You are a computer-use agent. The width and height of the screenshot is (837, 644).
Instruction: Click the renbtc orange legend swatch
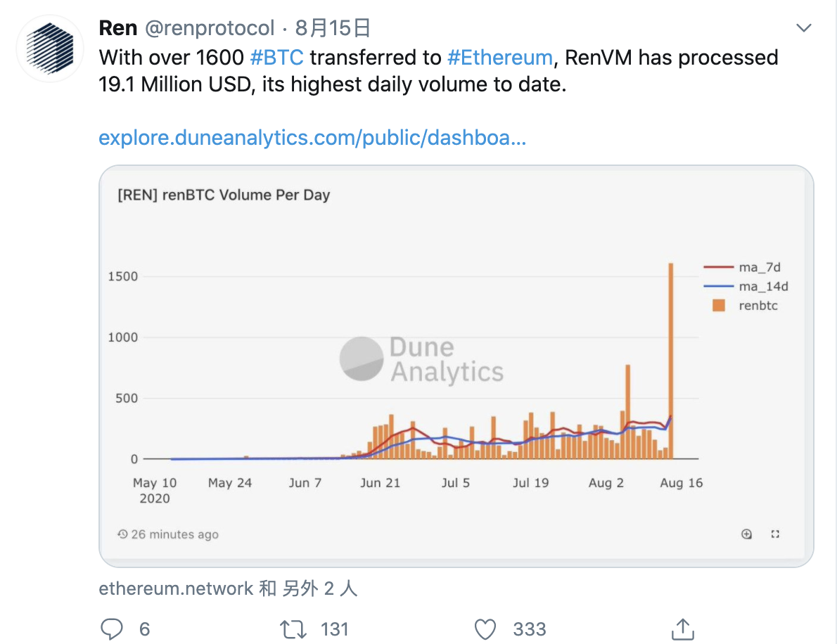click(719, 305)
